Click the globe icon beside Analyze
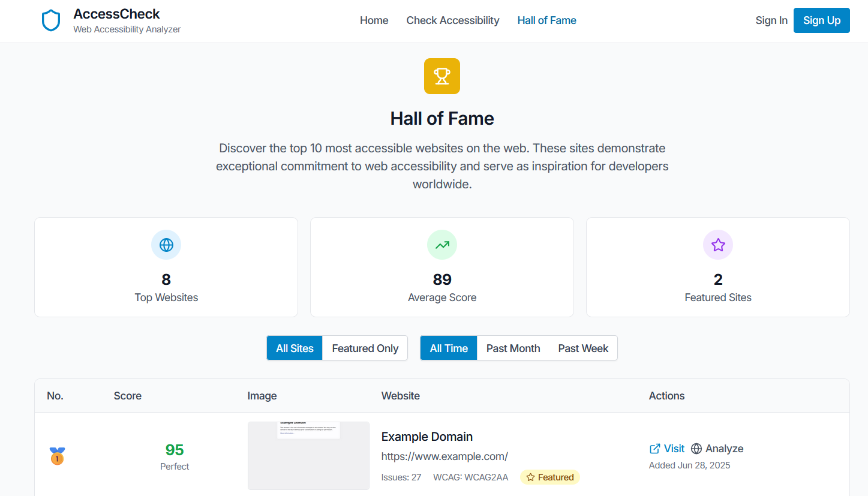This screenshot has height=496, width=868. [x=696, y=449]
